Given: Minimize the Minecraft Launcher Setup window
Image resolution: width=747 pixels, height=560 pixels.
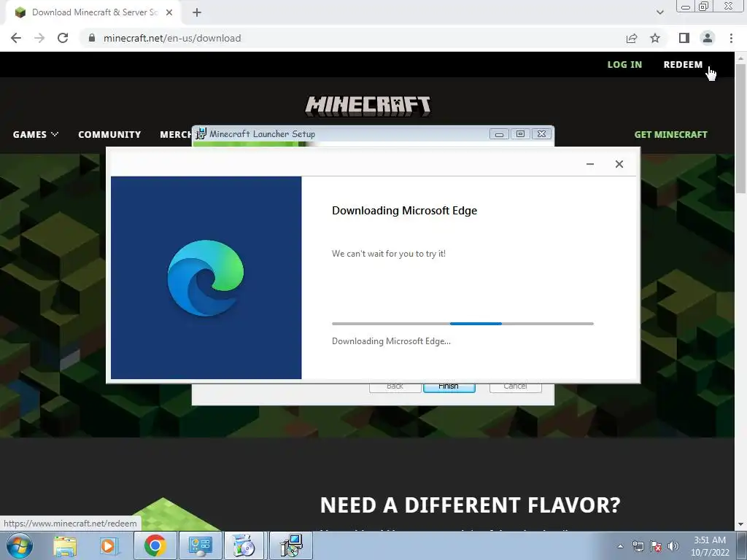Looking at the screenshot, I should [x=499, y=134].
